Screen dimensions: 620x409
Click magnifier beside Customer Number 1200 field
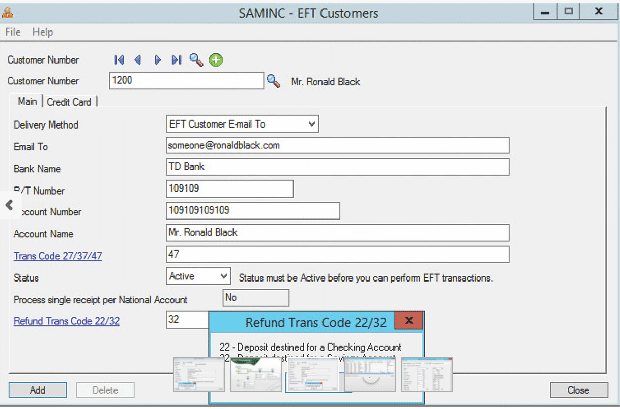pos(273,80)
